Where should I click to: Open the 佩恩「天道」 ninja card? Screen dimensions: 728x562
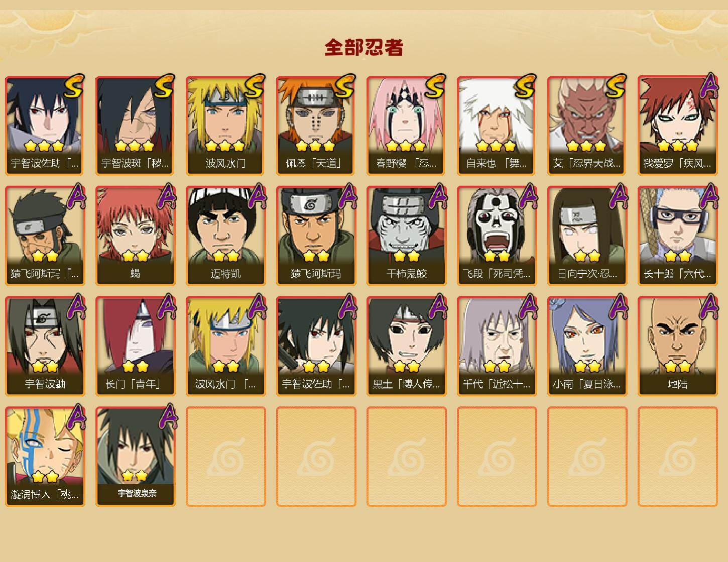[x=316, y=125]
